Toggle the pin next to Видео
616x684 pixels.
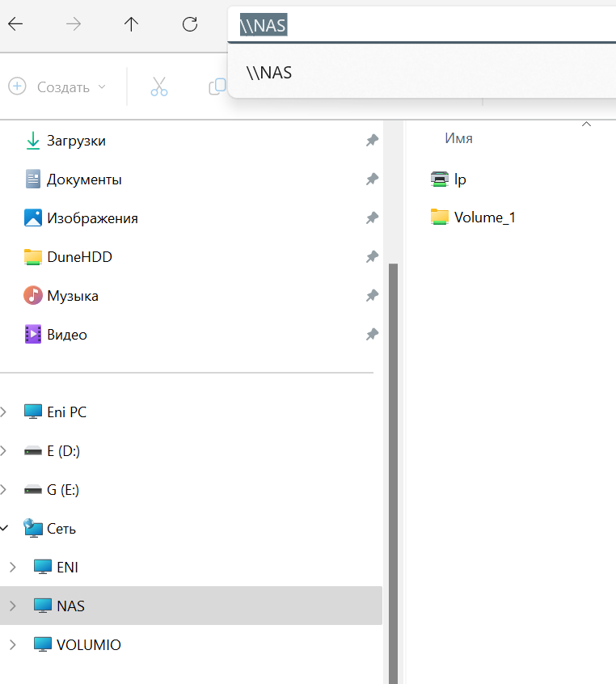click(372, 334)
